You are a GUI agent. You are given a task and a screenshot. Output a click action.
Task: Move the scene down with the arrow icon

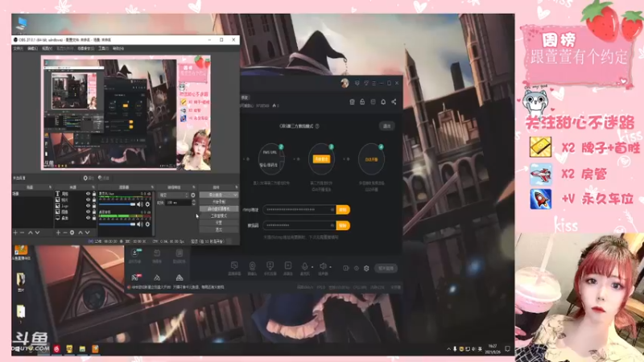click(x=37, y=232)
